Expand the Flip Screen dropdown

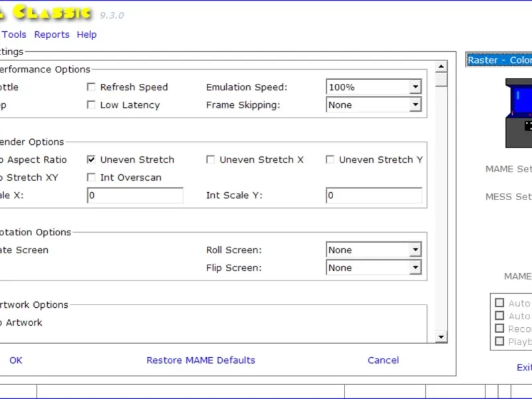click(374, 268)
